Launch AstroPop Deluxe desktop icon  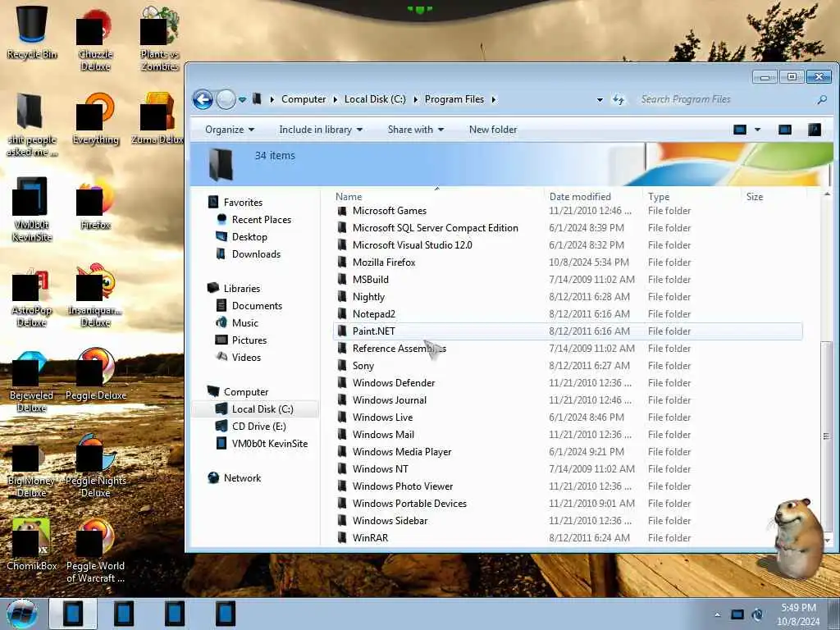pyautogui.click(x=32, y=297)
